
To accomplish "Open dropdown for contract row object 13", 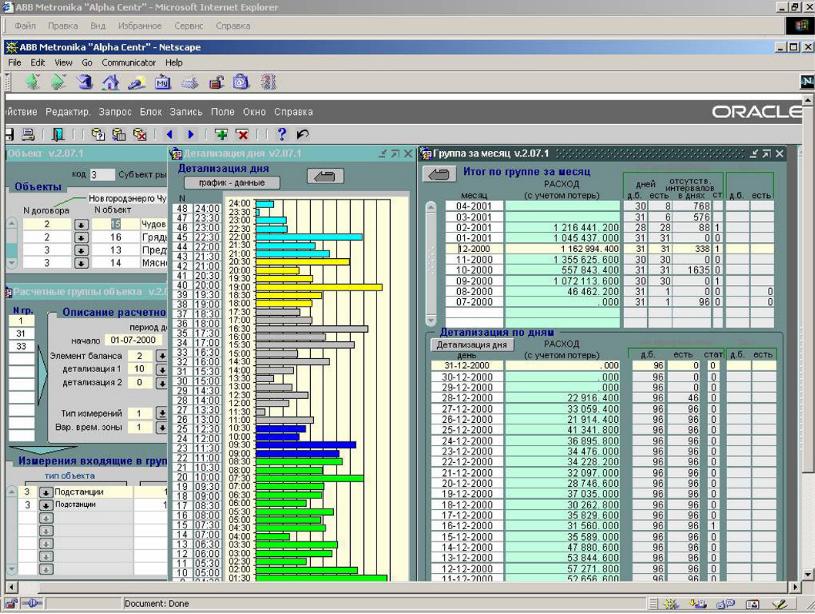I will (81, 251).
